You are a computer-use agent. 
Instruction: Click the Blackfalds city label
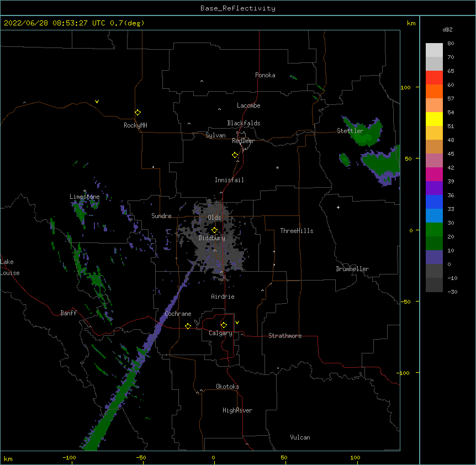[244, 123]
